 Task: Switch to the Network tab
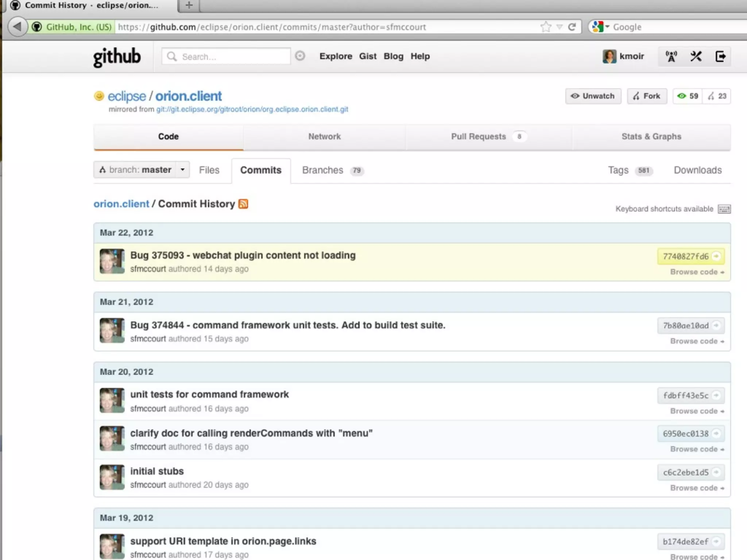[x=324, y=137]
